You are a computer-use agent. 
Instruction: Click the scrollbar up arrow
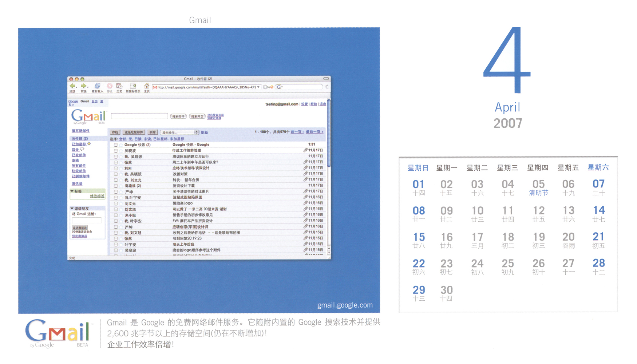tap(329, 248)
